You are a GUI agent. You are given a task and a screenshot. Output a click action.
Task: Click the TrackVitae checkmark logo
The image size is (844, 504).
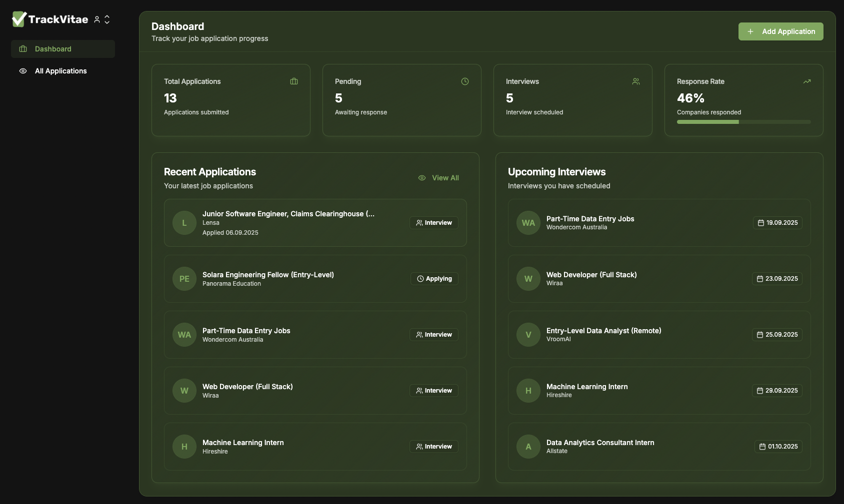tap(17, 19)
